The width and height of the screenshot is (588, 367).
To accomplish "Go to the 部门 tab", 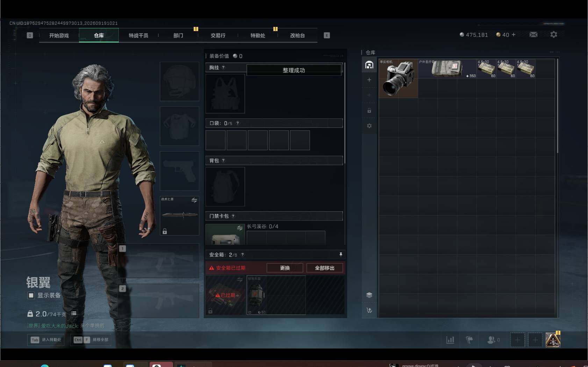I will [178, 36].
